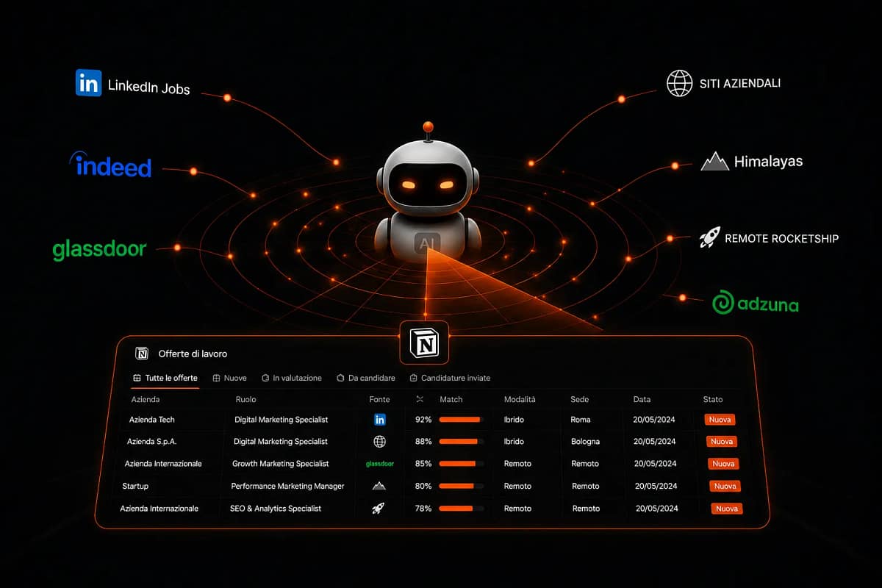This screenshot has width=882, height=588.
Task: Click the Roma location cell
Action: coord(581,420)
